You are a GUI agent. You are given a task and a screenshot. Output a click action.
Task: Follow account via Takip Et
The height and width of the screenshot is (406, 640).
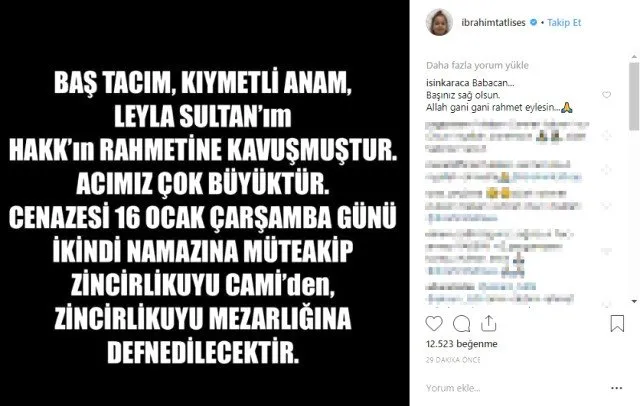tap(564, 22)
